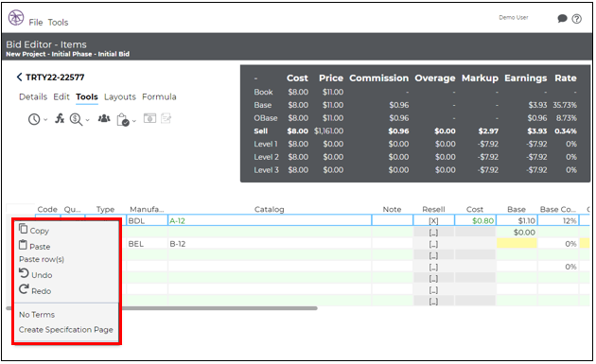Screen dimensions: 596x364
Task: Choose Redo from the context menu
Action: (x=35, y=290)
